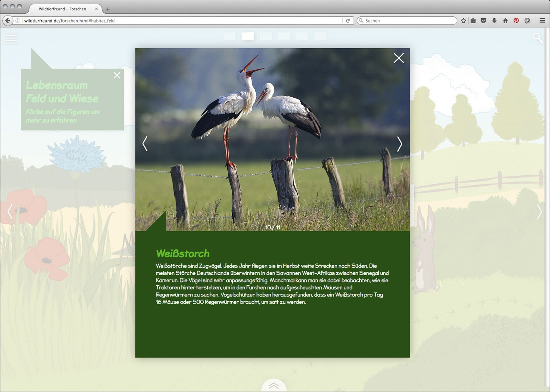The width and height of the screenshot is (550, 392).
Task: Open the Firefox hamburger menu
Action: (x=542, y=21)
